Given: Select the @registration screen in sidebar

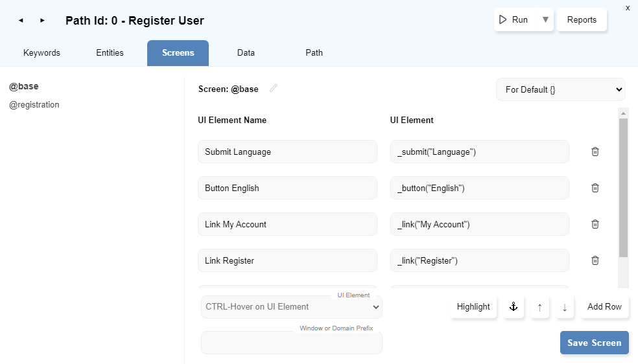Looking at the screenshot, I should coord(34,105).
